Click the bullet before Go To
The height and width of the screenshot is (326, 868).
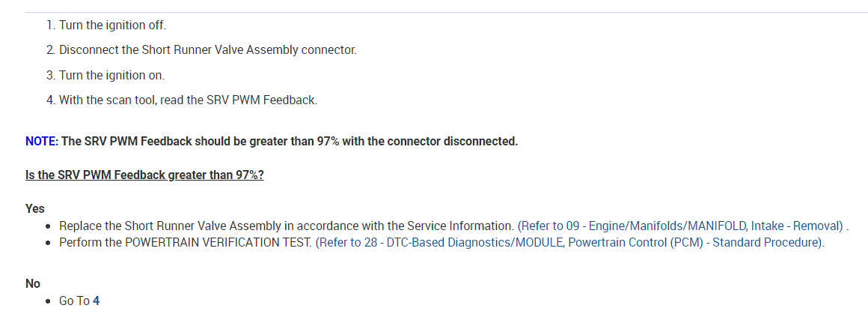[49, 301]
